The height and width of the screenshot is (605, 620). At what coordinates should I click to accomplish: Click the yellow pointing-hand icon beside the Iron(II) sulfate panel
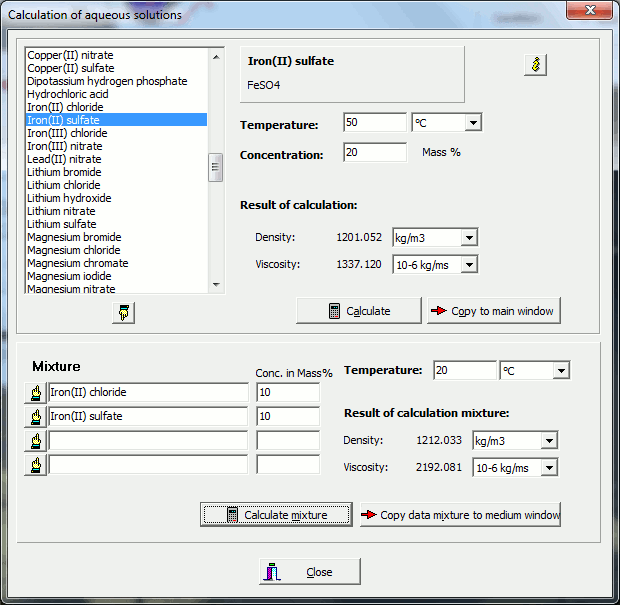pos(536,65)
